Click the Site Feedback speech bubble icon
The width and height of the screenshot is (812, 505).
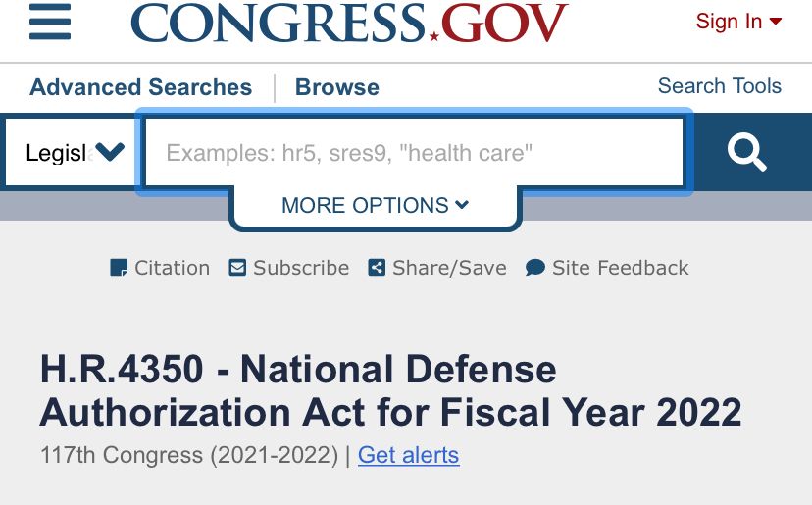click(x=535, y=268)
